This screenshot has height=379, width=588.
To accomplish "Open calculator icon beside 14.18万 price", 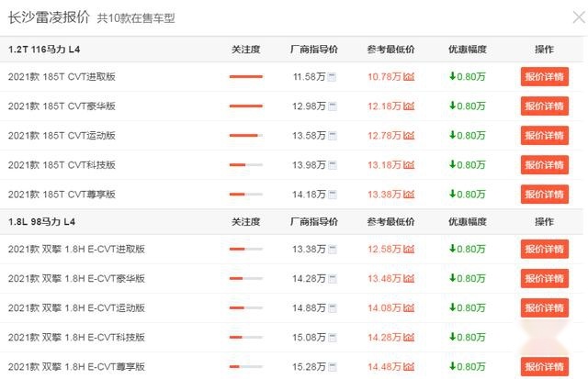I will coord(333,195).
